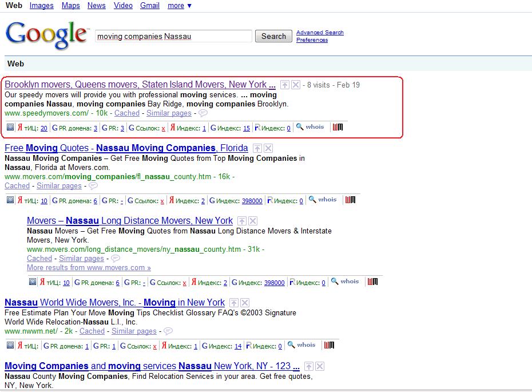The width and height of the screenshot is (532, 392).
Task: Open whois in SEO bar under Free Moving Quotes result
Action: (323, 200)
